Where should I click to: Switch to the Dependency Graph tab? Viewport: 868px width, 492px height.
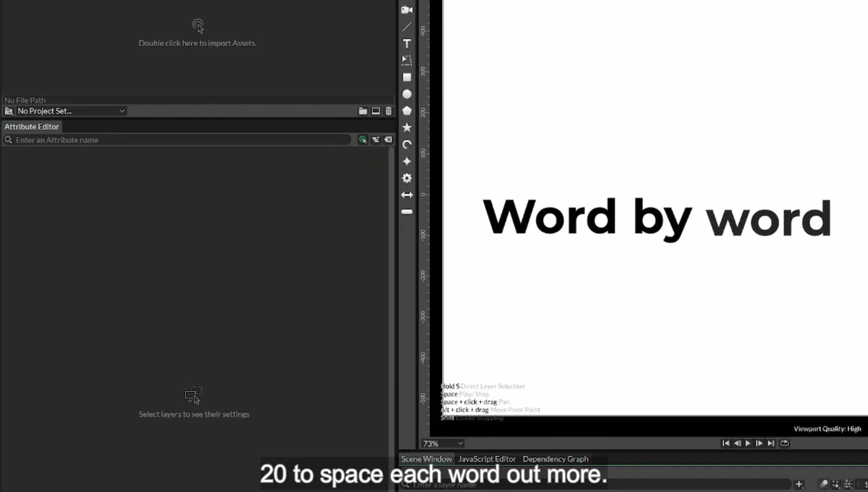click(x=556, y=459)
